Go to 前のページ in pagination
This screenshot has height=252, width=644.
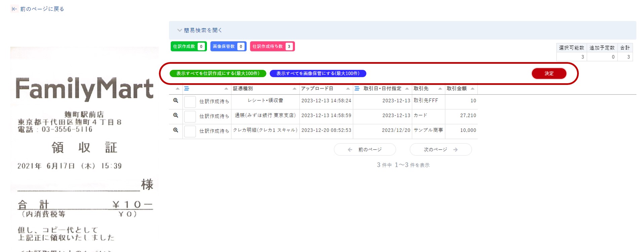365,150
